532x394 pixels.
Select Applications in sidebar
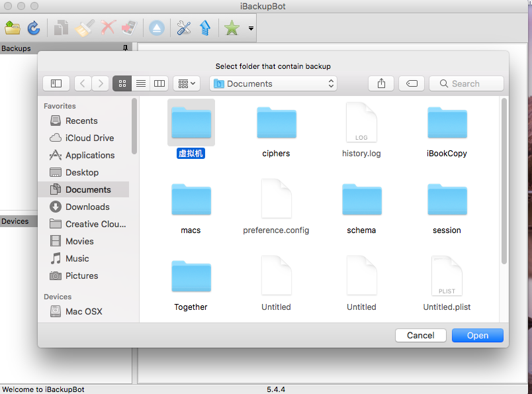pyautogui.click(x=83, y=155)
